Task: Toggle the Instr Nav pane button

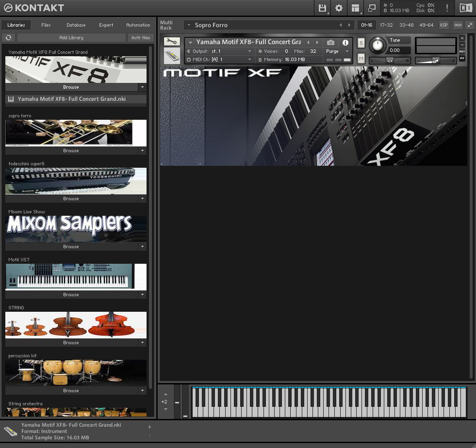Action: [x=141, y=38]
